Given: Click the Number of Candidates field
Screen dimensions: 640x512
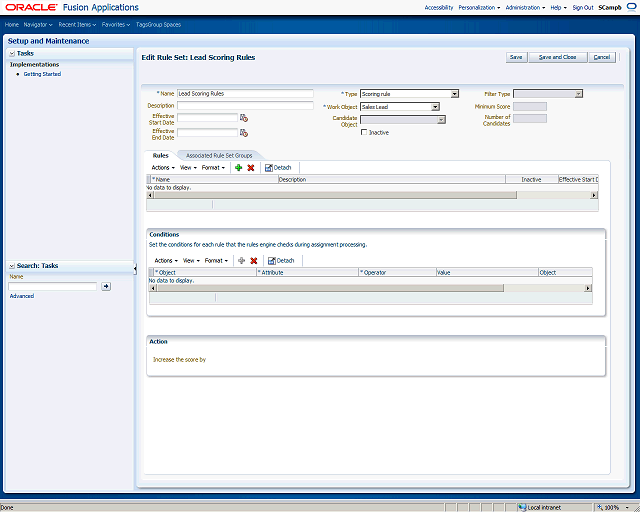Looking at the screenshot, I should 530,119.
